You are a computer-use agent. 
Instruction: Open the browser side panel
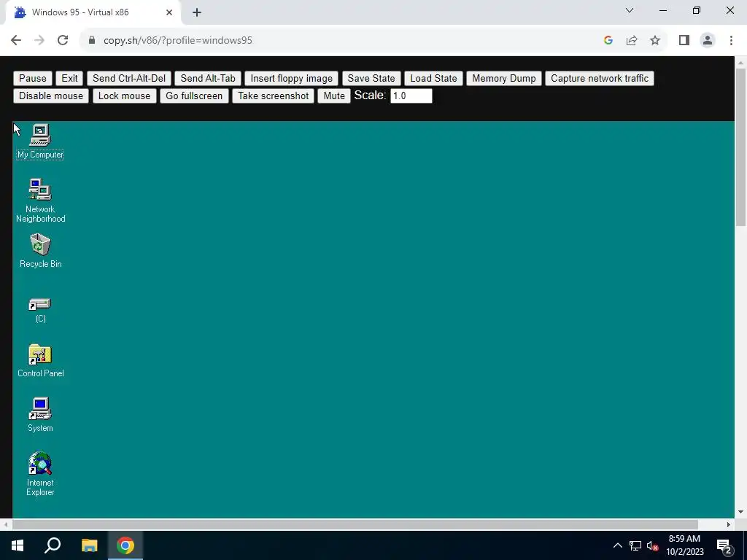[x=684, y=40]
